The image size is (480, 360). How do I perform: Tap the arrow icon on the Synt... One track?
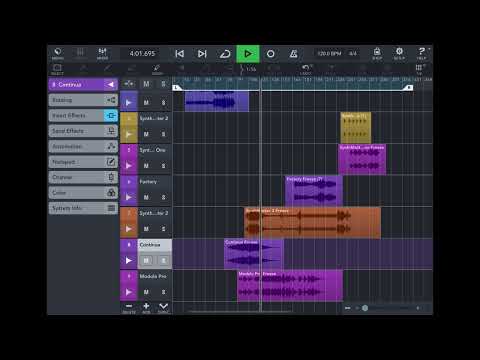(x=129, y=166)
